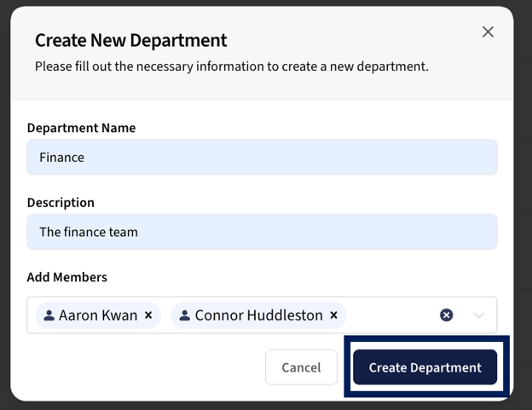The image size is (532, 410).
Task: Focus the Description field with The finance team
Action: [x=262, y=232]
